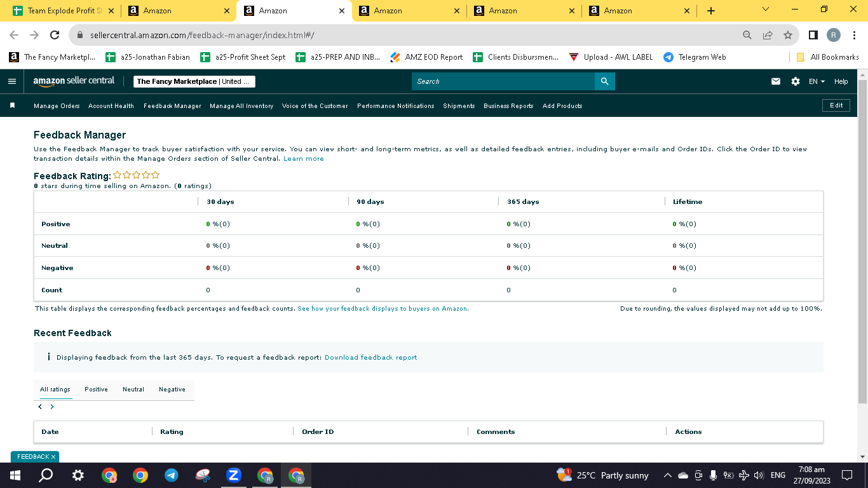This screenshot has width=868, height=488.
Task: Open 'See how your feedback displays' link
Action: [383, 309]
